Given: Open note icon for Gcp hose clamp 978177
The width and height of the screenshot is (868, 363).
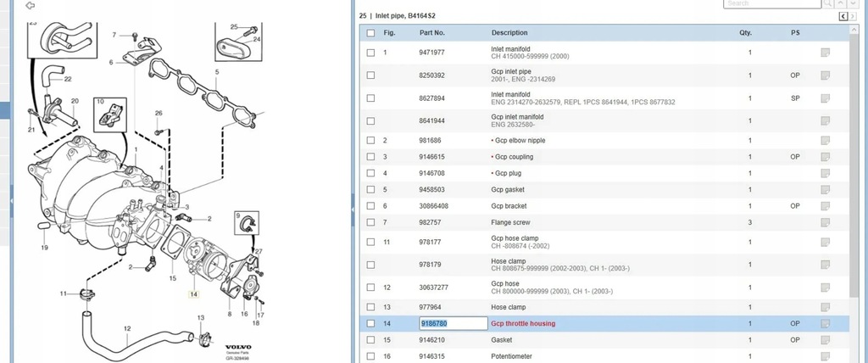Looking at the screenshot, I should [x=825, y=243].
